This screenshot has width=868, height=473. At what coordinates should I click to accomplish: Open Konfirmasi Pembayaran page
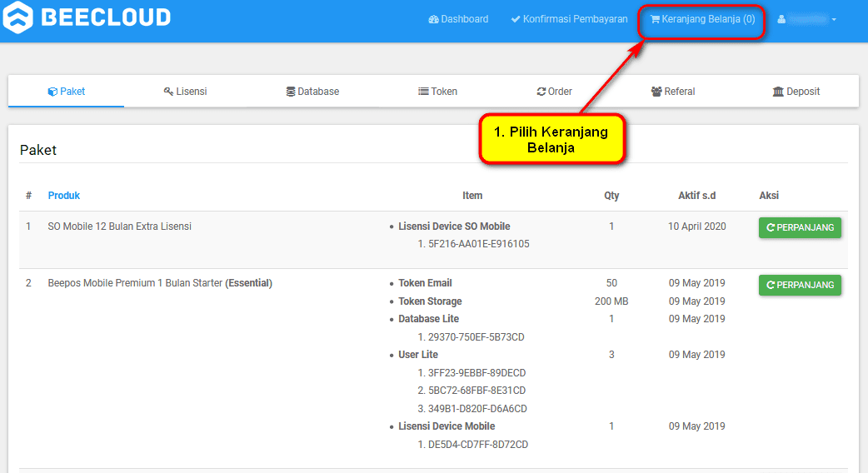pos(569,19)
